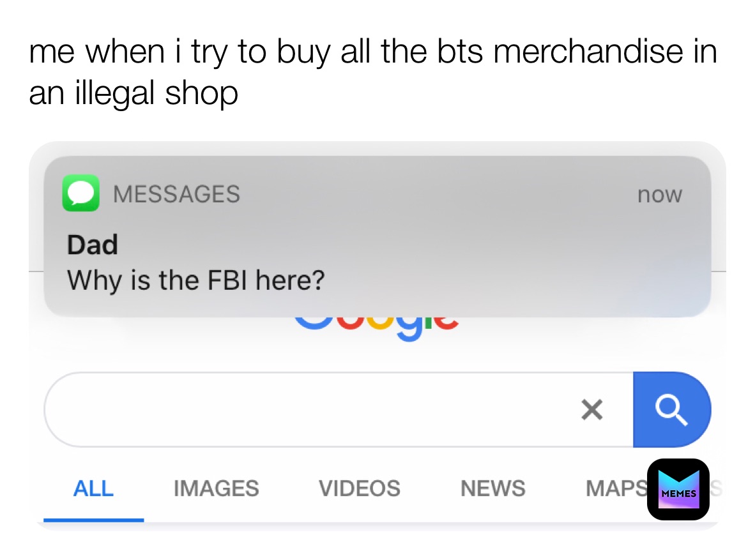755x560 pixels.
Task: Select the ALL search tab
Action: tap(93, 488)
